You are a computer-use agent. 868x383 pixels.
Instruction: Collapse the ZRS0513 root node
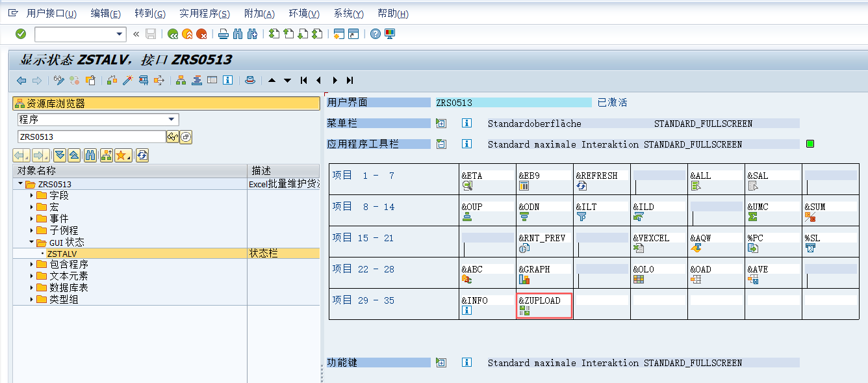pyautogui.click(x=20, y=184)
